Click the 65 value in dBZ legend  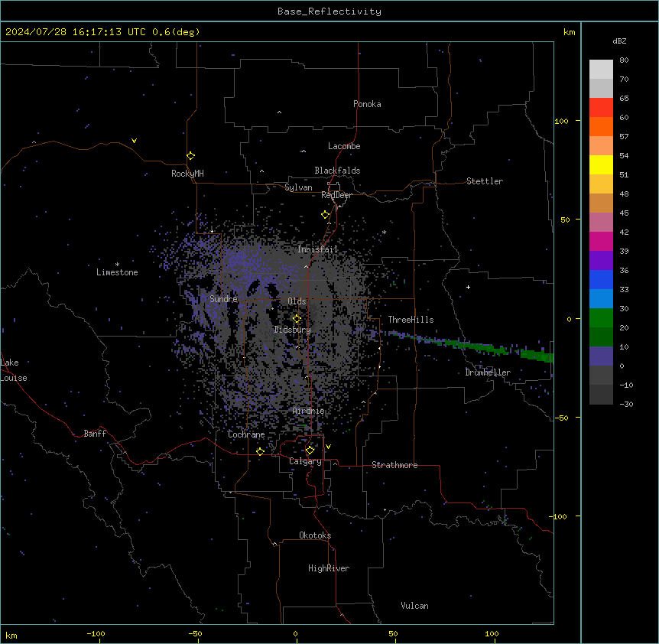624,98
